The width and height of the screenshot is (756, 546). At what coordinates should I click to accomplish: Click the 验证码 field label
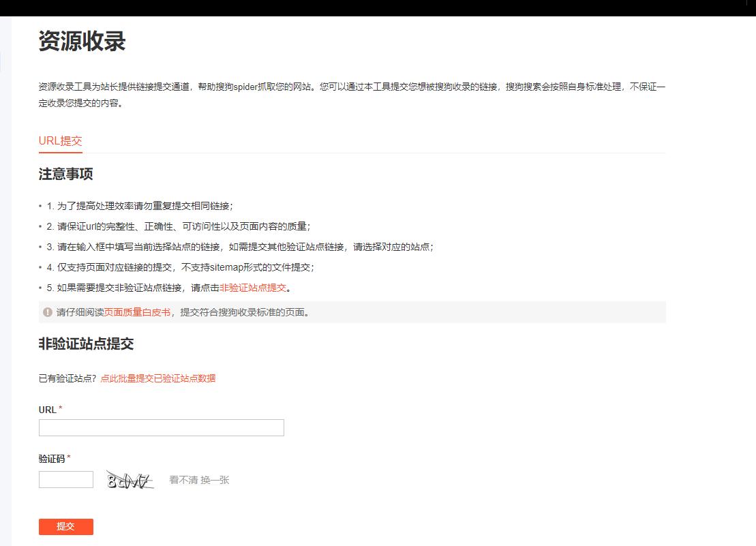point(50,459)
